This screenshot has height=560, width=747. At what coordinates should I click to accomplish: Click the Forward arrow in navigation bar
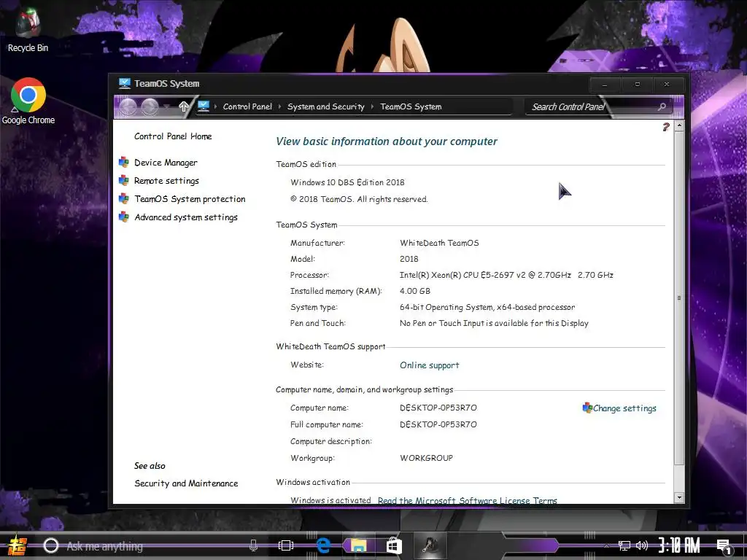tap(150, 106)
